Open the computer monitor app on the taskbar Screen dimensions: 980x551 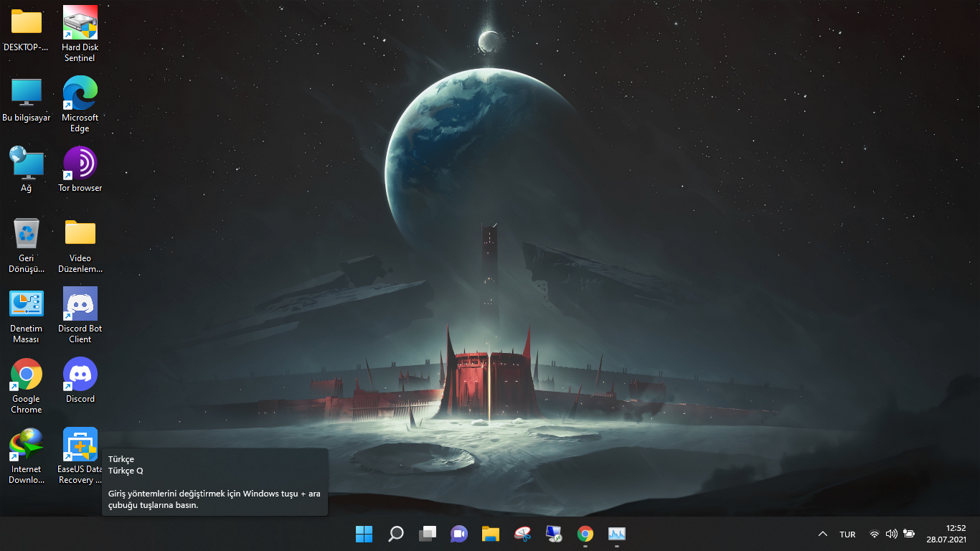click(554, 534)
